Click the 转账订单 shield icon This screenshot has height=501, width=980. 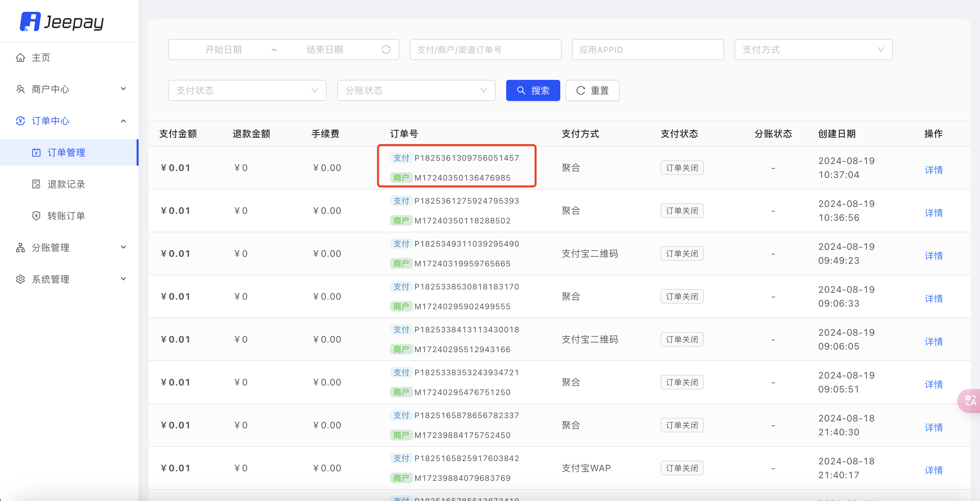point(36,216)
